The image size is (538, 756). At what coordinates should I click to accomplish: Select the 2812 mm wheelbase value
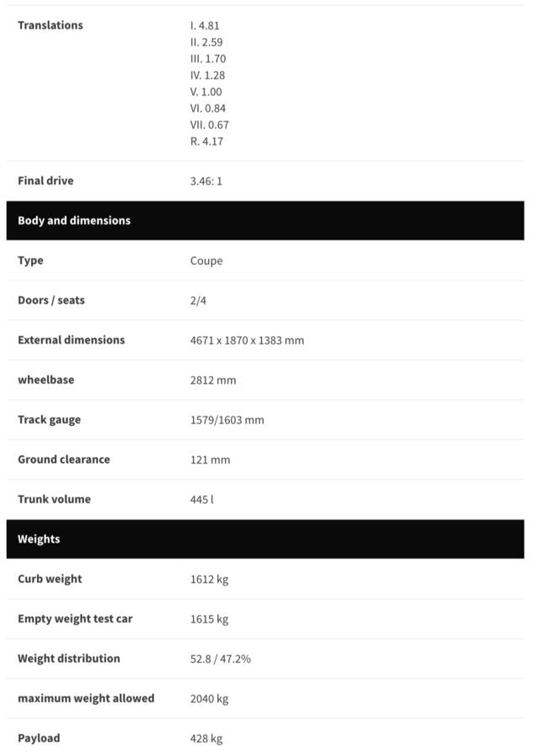[213, 381]
